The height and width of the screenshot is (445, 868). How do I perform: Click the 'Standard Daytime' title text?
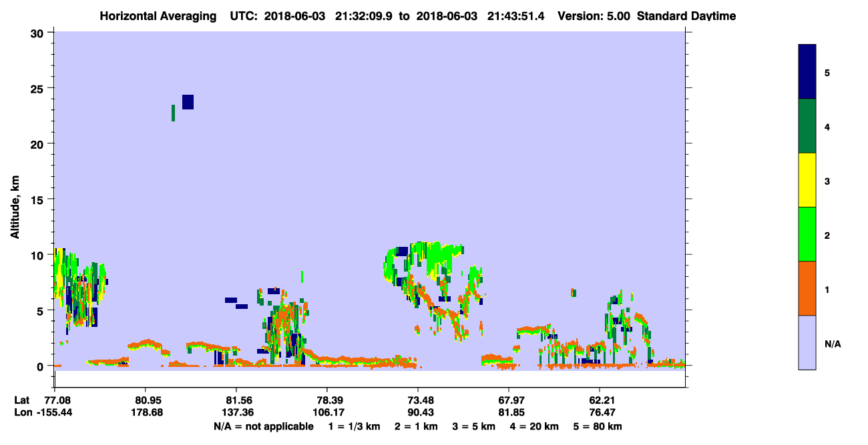(686, 16)
